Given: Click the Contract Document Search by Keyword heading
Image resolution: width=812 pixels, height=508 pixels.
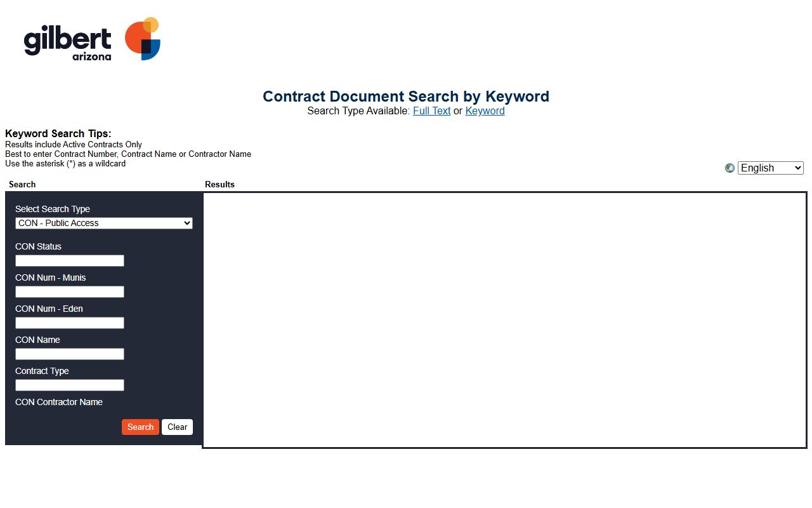Looking at the screenshot, I should point(406,97).
